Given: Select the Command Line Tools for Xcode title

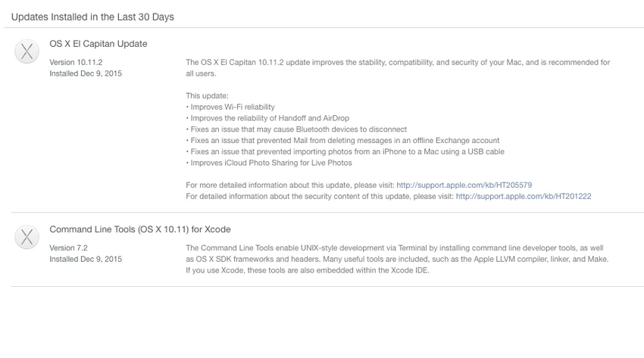Looking at the screenshot, I should tap(140, 229).
